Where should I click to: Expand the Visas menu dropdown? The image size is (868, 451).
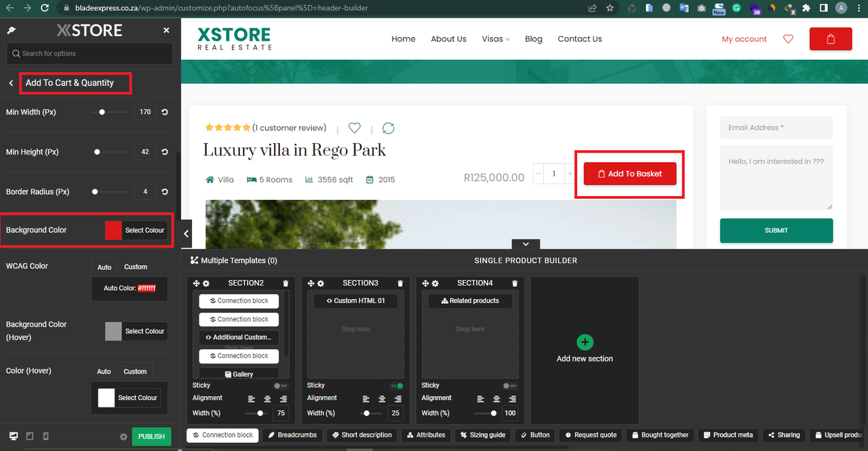point(496,39)
